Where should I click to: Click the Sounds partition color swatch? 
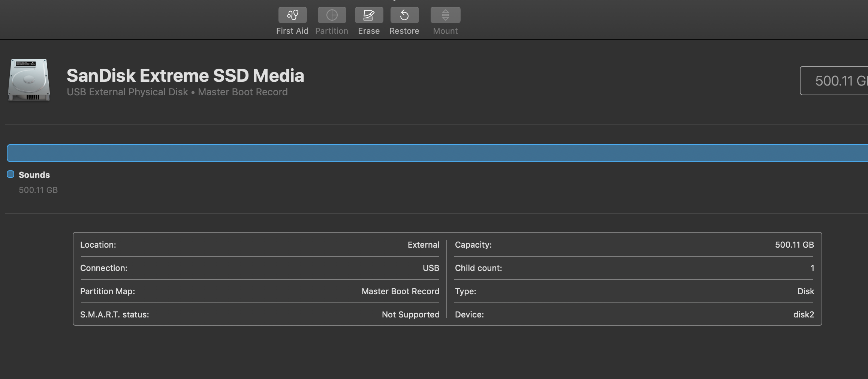(x=10, y=174)
